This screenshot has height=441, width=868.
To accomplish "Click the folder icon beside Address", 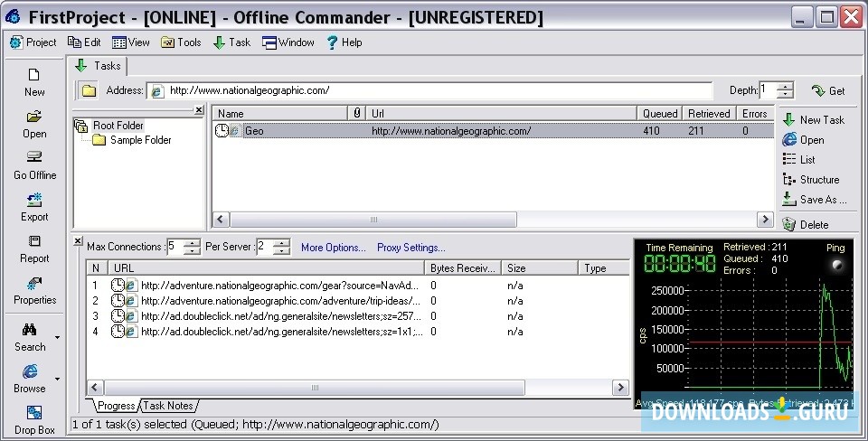I will pyautogui.click(x=90, y=90).
